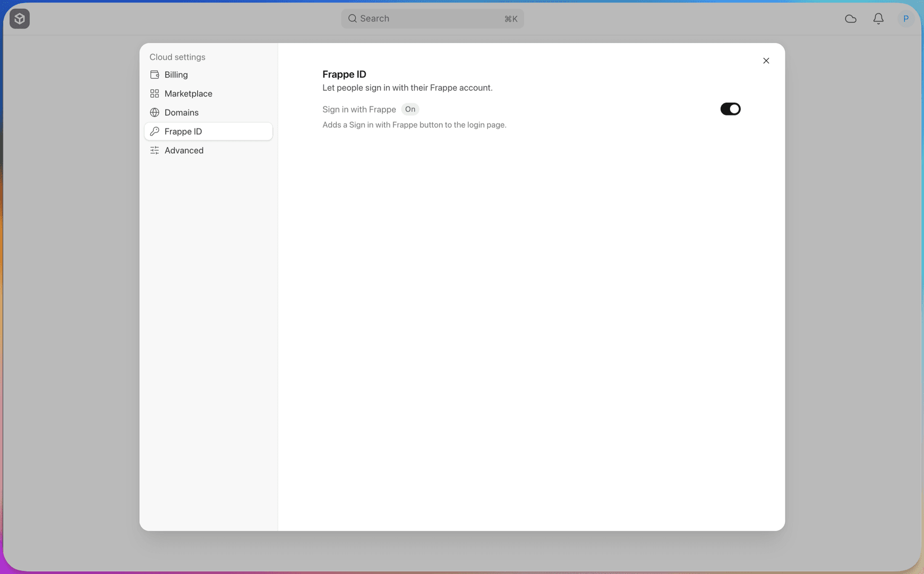Screen dimensions: 924x574
Task: Select the Frappe ID sidebar item
Action: pyautogui.click(x=208, y=131)
